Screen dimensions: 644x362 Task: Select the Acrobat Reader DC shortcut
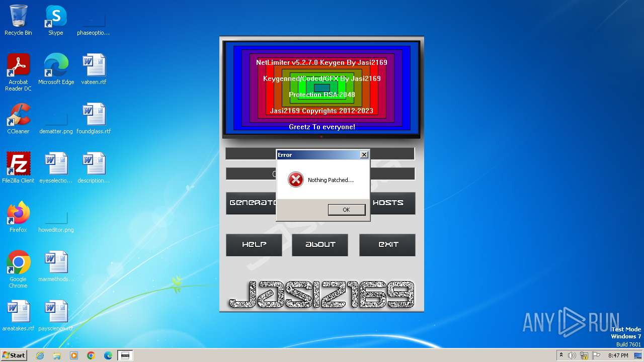point(18,72)
